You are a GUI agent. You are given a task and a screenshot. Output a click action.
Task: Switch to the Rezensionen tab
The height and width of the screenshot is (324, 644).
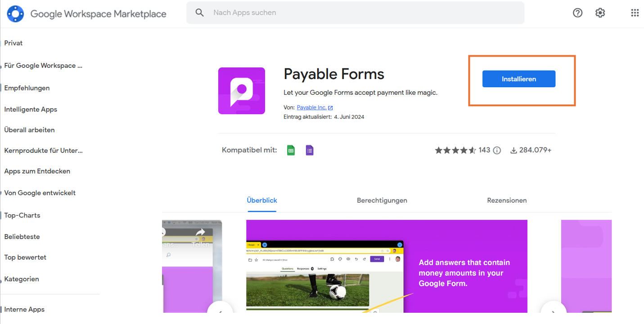click(x=507, y=200)
